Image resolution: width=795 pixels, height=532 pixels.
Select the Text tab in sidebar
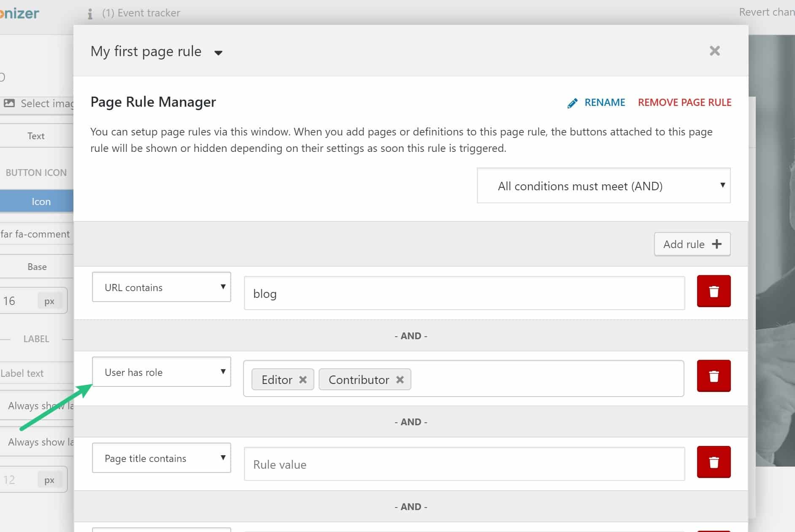click(x=36, y=136)
